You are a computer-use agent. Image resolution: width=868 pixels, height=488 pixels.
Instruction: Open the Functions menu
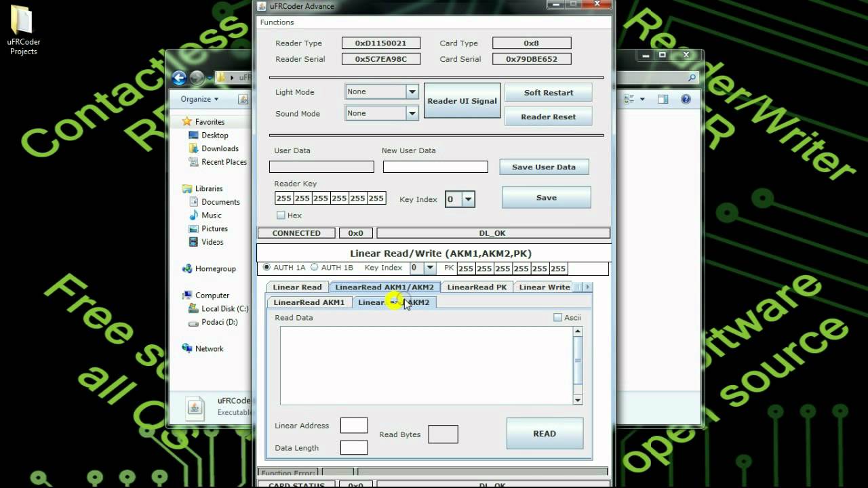click(277, 22)
